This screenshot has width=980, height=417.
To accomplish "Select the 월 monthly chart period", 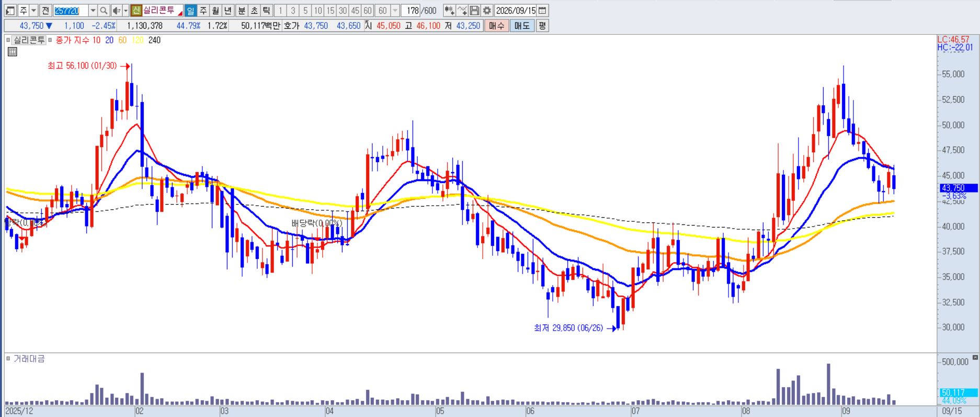I will pos(215,10).
